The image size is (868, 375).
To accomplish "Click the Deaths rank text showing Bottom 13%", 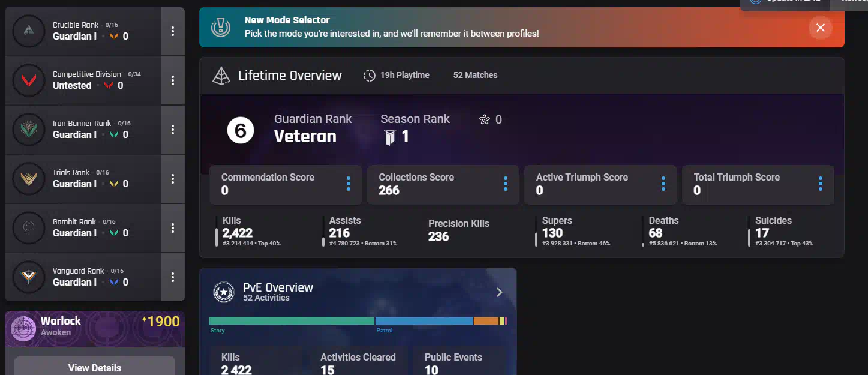I will coord(683,244).
